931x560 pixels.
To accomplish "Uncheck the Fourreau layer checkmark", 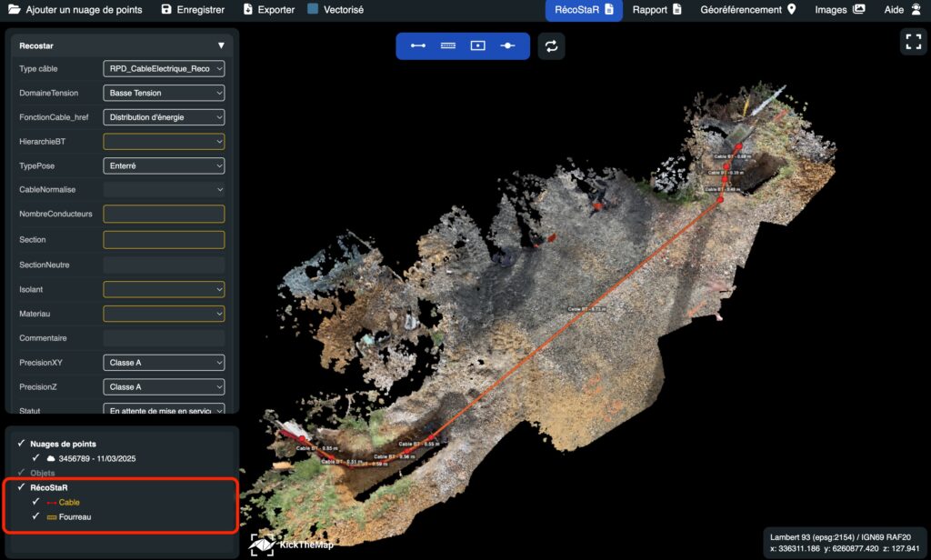I will point(35,516).
